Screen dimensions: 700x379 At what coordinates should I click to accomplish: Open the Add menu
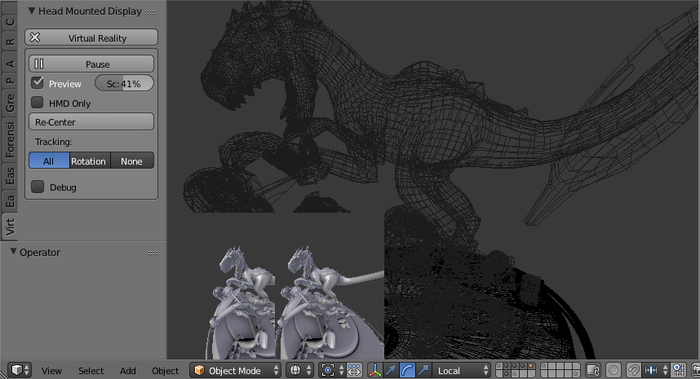(128, 371)
